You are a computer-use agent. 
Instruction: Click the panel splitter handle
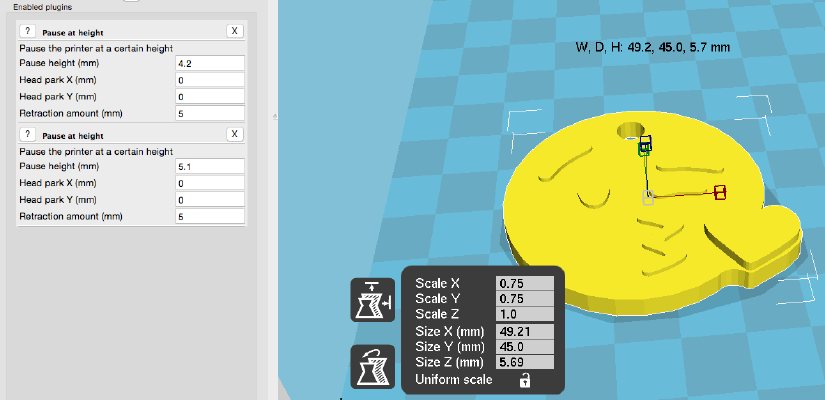275,116
